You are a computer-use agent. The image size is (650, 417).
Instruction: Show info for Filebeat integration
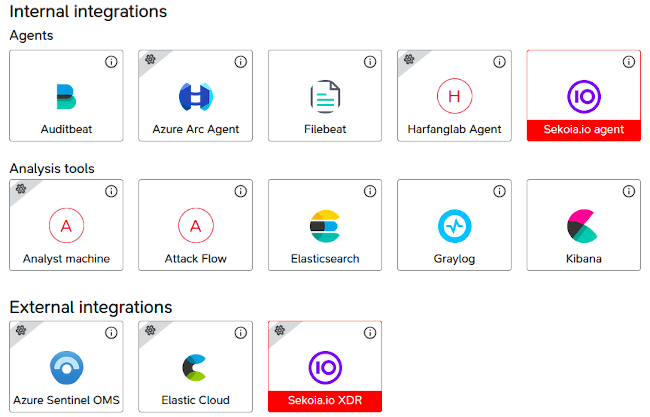(x=370, y=62)
